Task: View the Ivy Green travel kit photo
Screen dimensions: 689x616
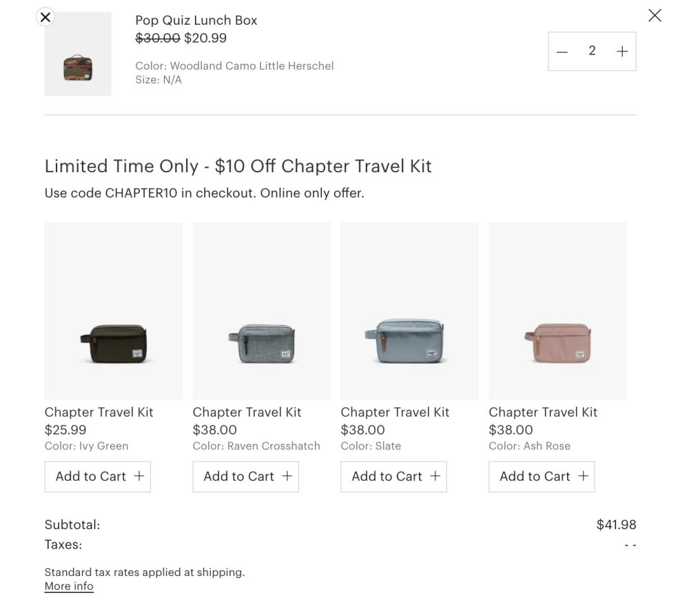Action: [113, 309]
